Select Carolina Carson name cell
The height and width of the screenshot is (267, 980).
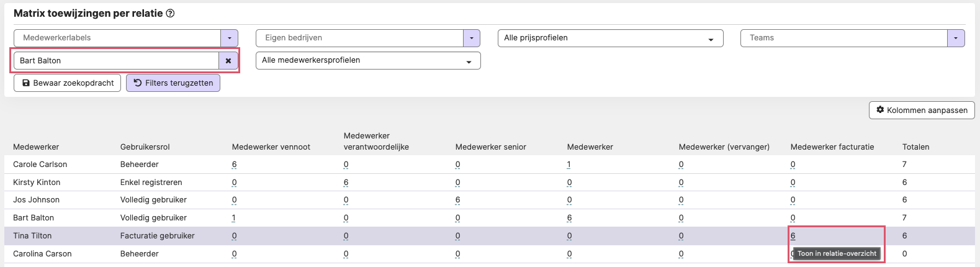(x=42, y=254)
